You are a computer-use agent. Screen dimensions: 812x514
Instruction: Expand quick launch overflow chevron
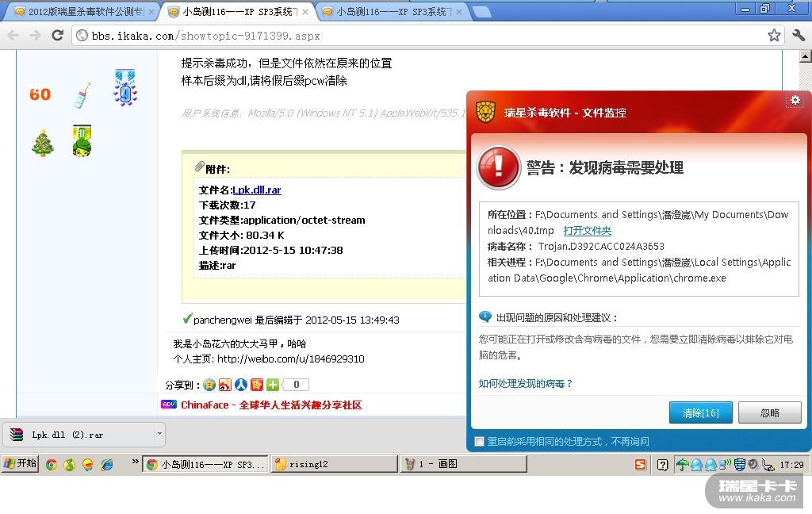[x=135, y=461]
